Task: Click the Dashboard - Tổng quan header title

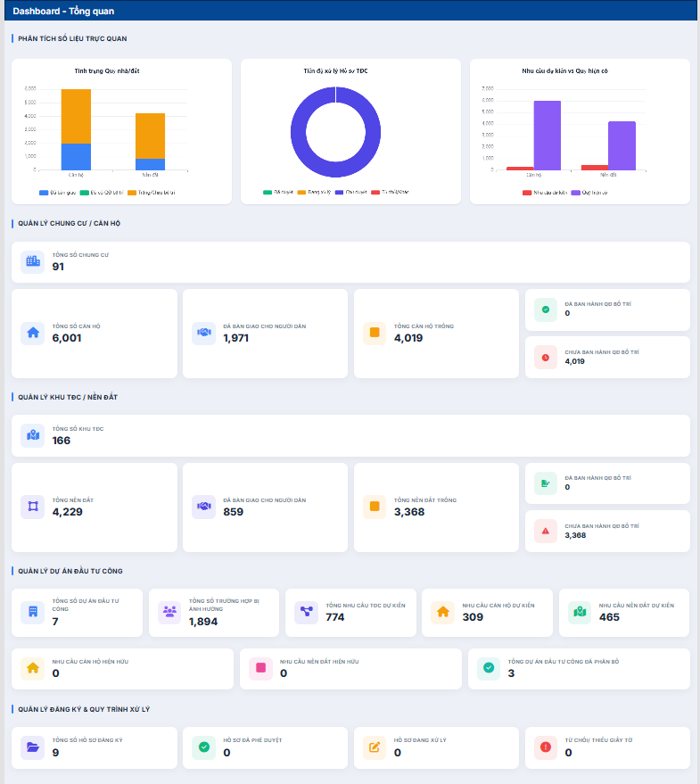Action: [63, 11]
